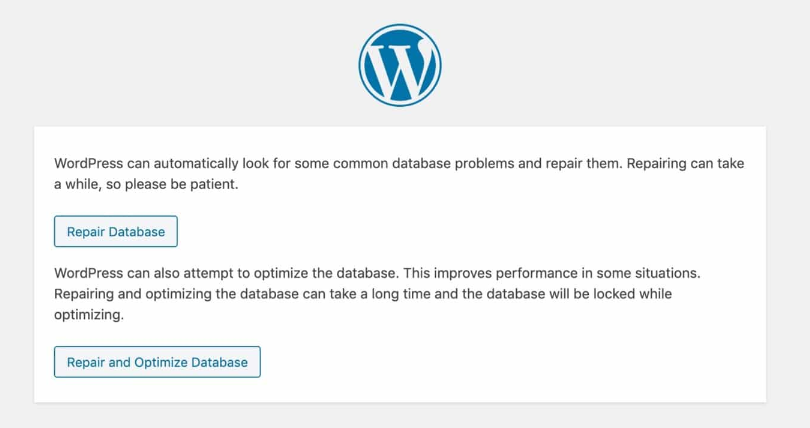Screen dimensions: 810x428
Task: Click 'take a long time' phrase
Action: (372, 294)
